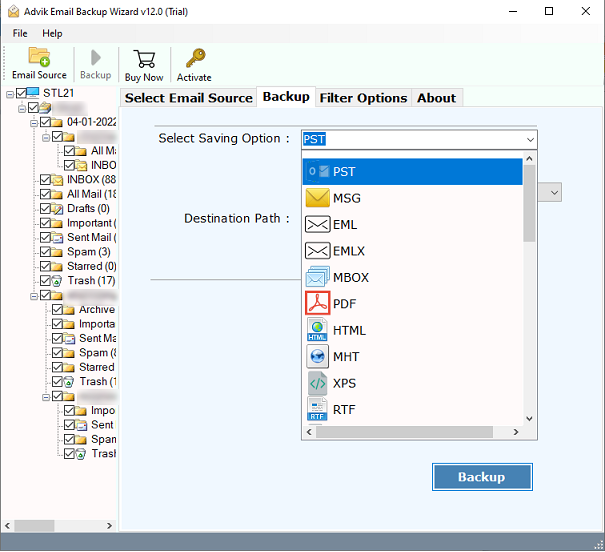Open the Buy Now shopping cart icon
The width and height of the screenshot is (605, 552).
coord(144,59)
